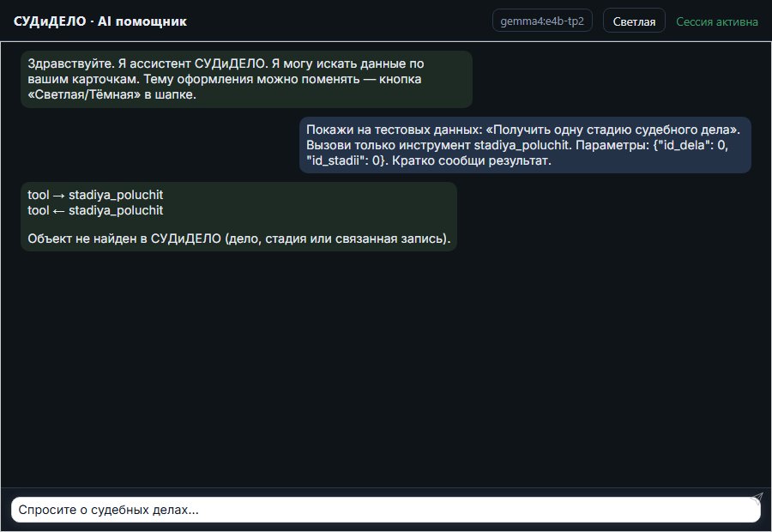Image resolution: width=772 pixels, height=532 pixels.
Task: Click the СУДиДЕЛО · AI помощник title
Action: click(100, 21)
